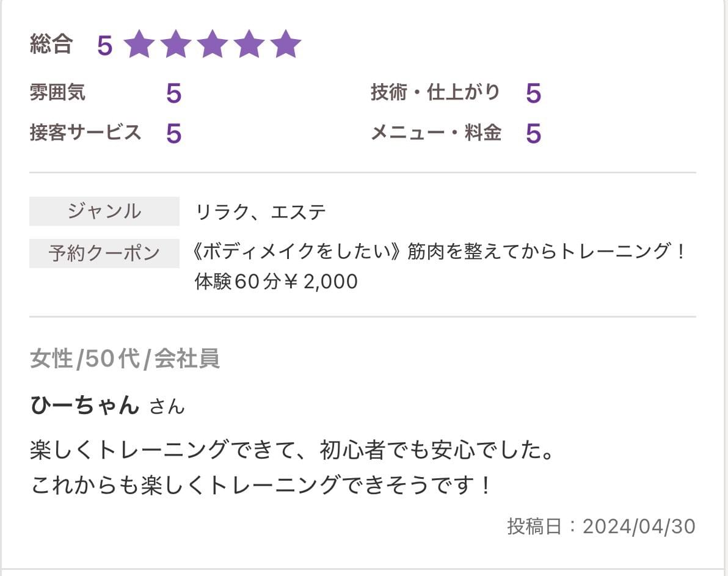Click the 接客サービス rating label
This screenshot has height=576, width=728.
tap(86, 132)
